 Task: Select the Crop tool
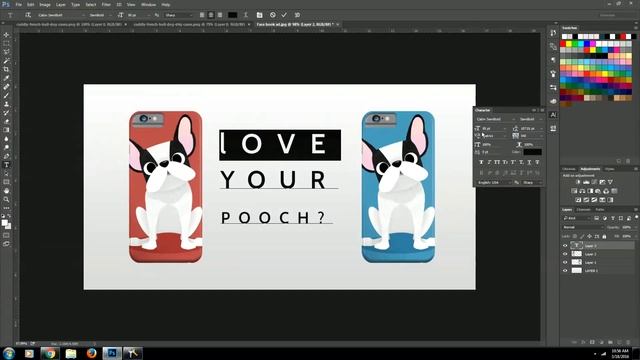pos(6,69)
